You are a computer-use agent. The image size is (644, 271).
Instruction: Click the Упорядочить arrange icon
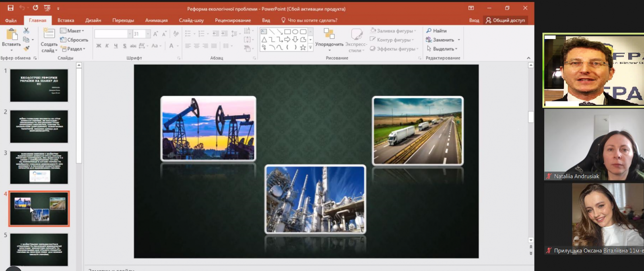(329, 34)
